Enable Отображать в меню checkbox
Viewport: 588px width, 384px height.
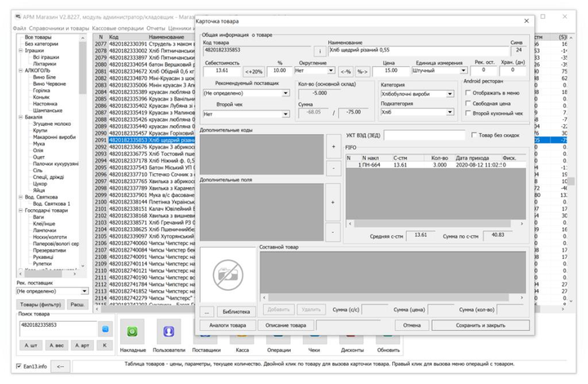[x=468, y=92]
